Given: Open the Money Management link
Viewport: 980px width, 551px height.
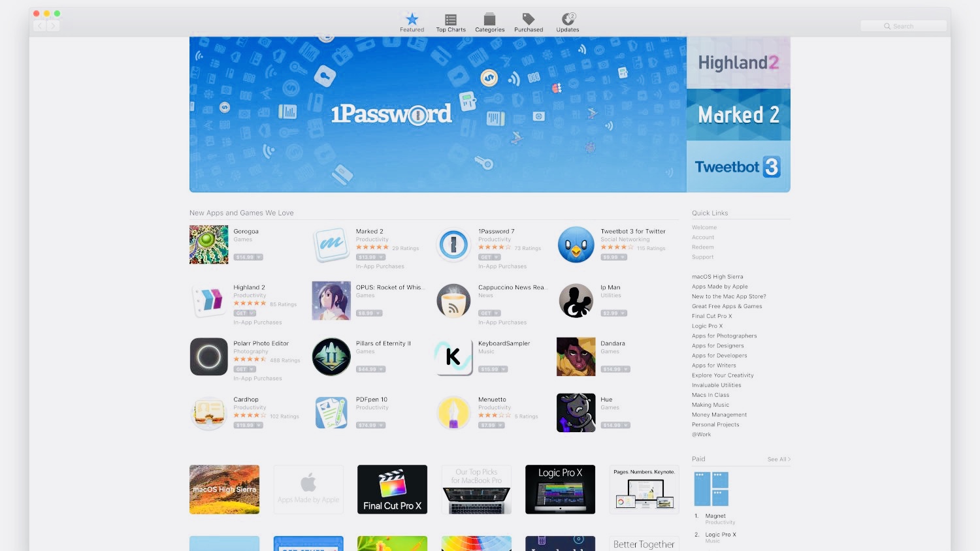Looking at the screenshot, I should pos(719,415).
